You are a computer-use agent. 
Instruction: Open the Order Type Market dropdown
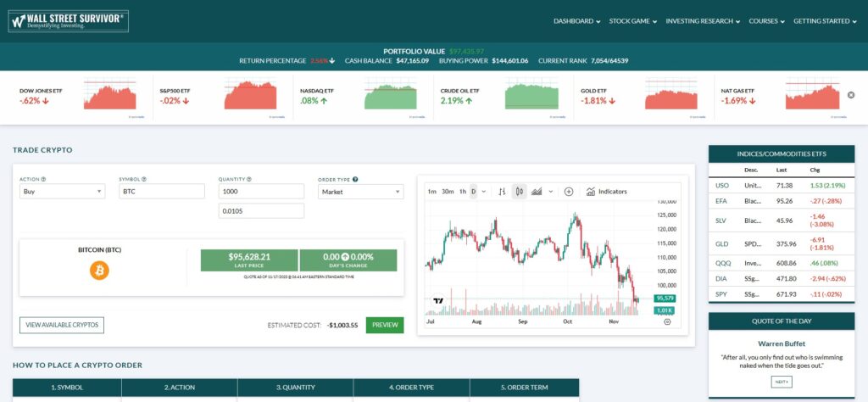[360, 192]
